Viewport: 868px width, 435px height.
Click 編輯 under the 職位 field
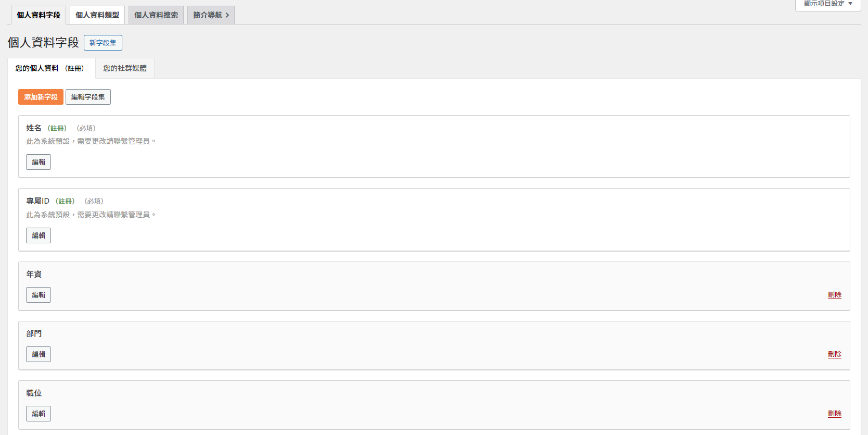point(39,414)
